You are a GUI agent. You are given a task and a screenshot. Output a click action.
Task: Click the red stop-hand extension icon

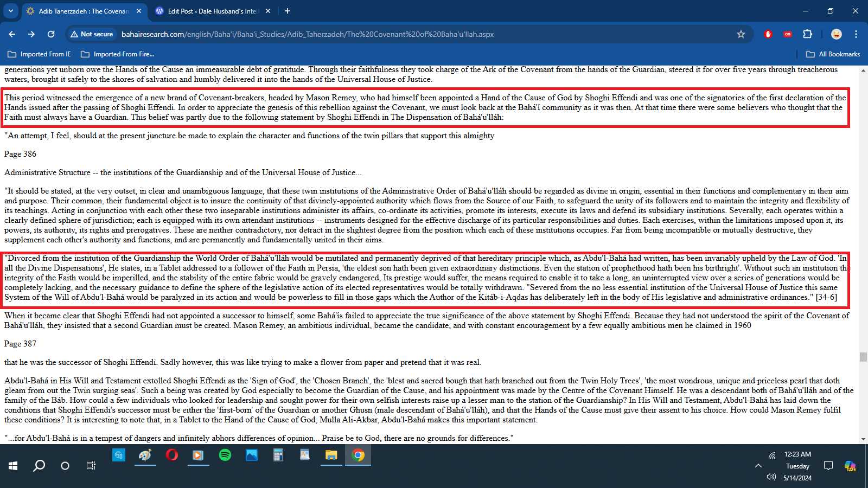[768, 34]
